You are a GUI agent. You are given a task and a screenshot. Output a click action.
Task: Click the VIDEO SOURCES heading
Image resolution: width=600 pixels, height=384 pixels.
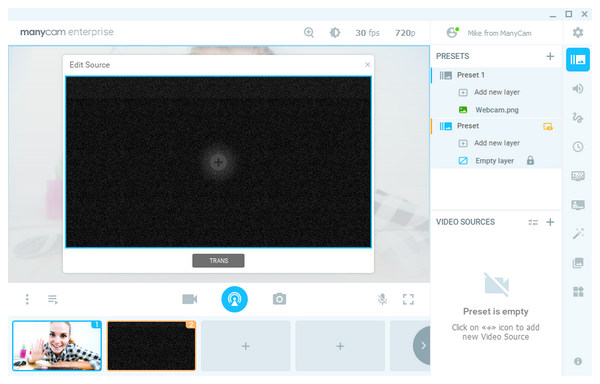point(465,222)
